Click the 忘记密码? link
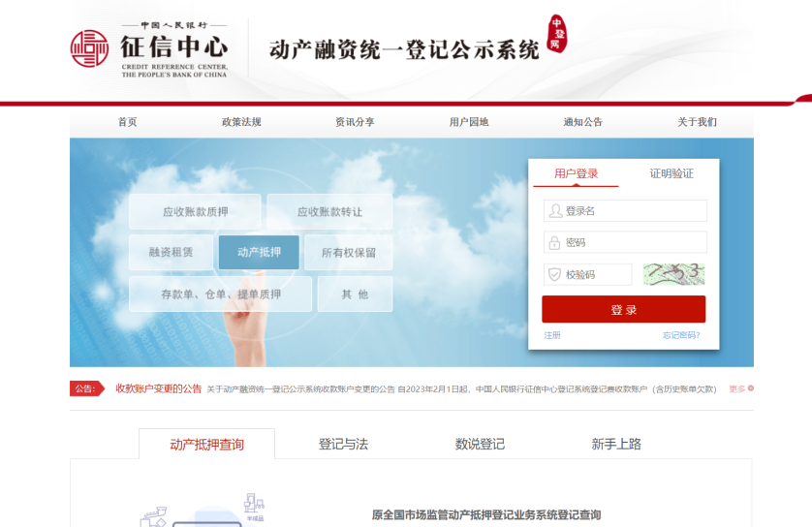Image resolution: width=812 pixels, height=527 pixels. coord(681,335)
